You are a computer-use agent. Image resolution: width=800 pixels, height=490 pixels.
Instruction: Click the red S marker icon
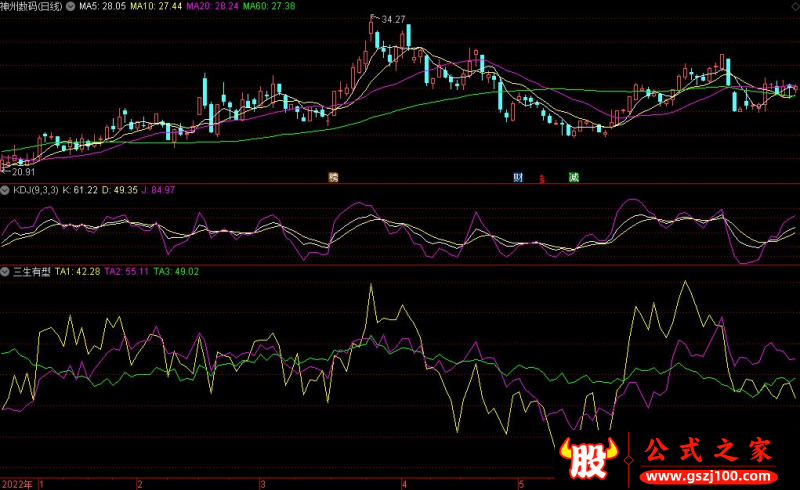click(543, 179)
